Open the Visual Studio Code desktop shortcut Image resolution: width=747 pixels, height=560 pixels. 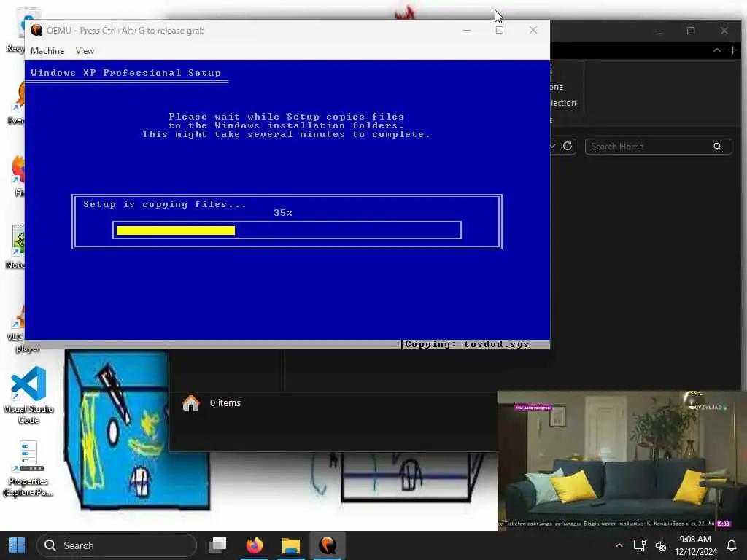[x=28, y=394]
